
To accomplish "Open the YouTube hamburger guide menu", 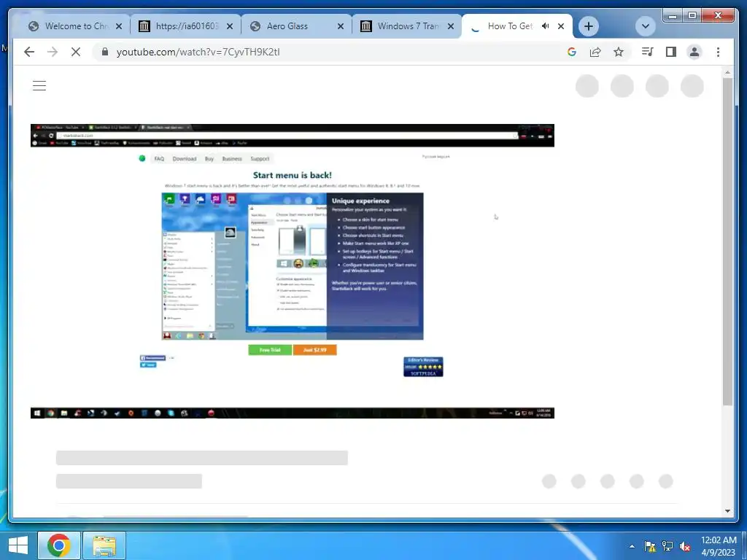I will pyautogui.click(x=39, y=86).
